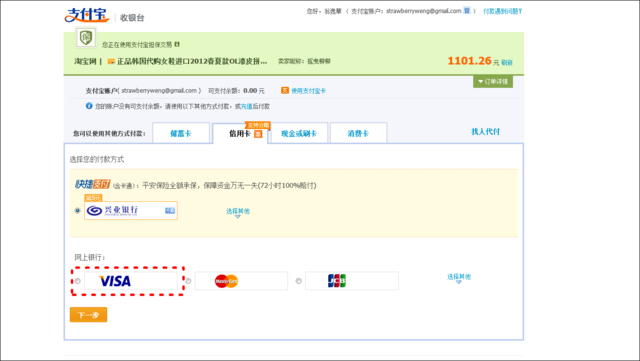Click the 使用支付宝卡 link

(x=309, y=91)
